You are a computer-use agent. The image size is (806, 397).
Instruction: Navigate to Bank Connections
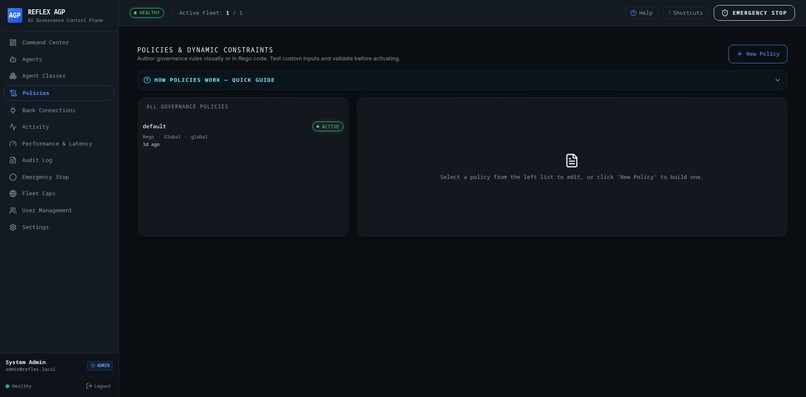point(59,111)
